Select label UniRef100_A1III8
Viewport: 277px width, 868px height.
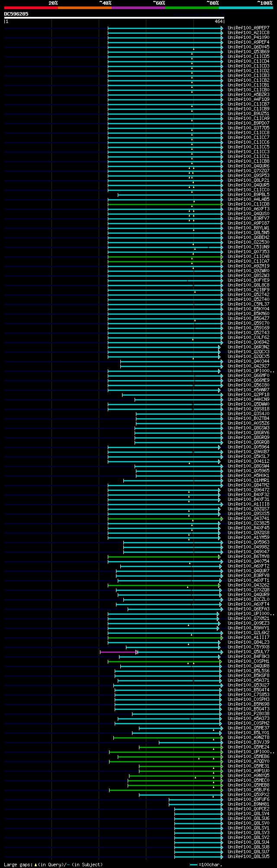(x=248, y=504)
